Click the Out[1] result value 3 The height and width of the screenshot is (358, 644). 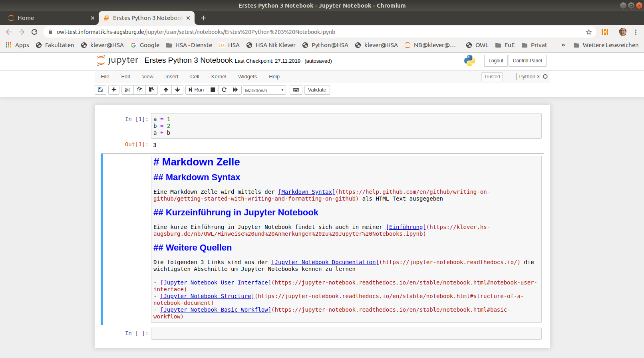(x=155, y=145)
